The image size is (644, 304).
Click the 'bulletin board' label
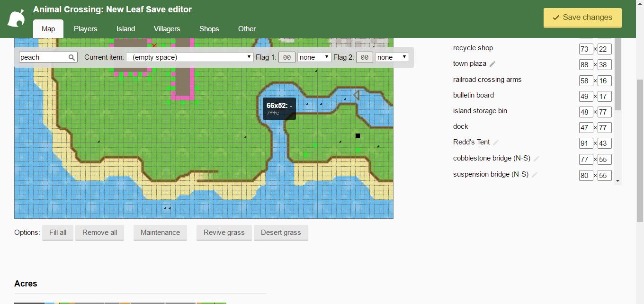(x=474, y=95)
